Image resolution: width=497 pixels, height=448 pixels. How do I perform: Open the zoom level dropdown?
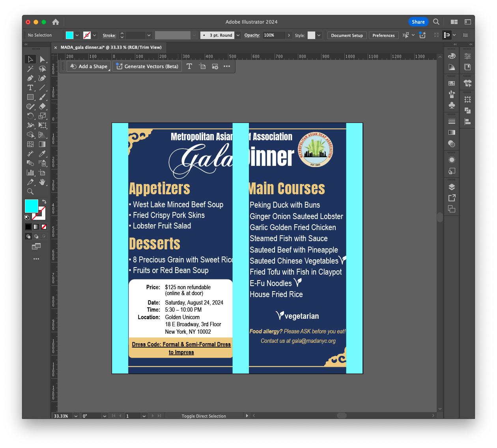[76, 416]
